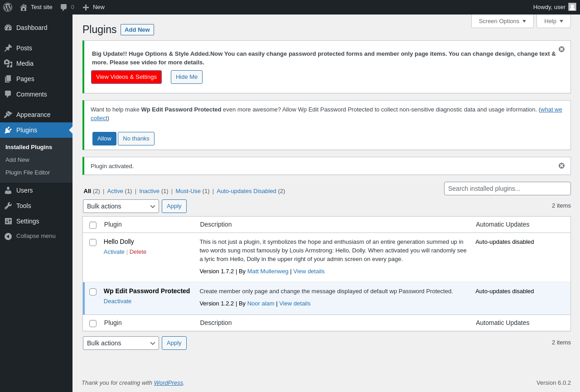The width and height of the screenshot is (580, 392).
Task: Focus the Search installed plugins field
Action: pyautogui.click(x=507, y=189)
